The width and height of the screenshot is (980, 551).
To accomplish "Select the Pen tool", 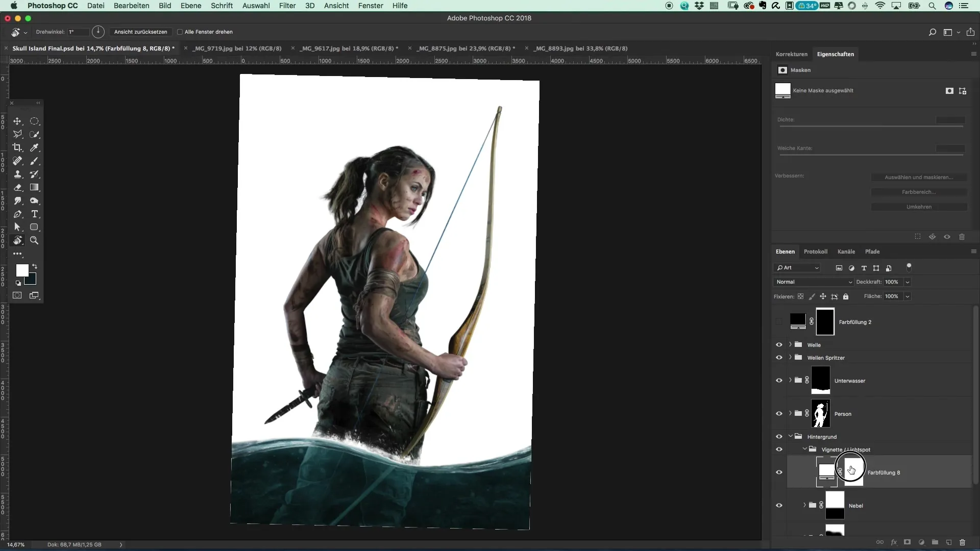I will tap(17, 214).
